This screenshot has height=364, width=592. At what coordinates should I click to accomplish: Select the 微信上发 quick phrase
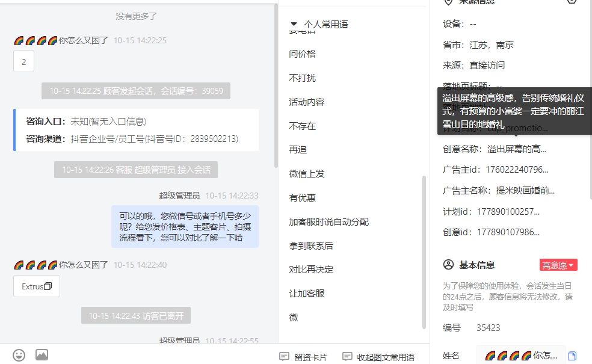(x=307, y=174)
